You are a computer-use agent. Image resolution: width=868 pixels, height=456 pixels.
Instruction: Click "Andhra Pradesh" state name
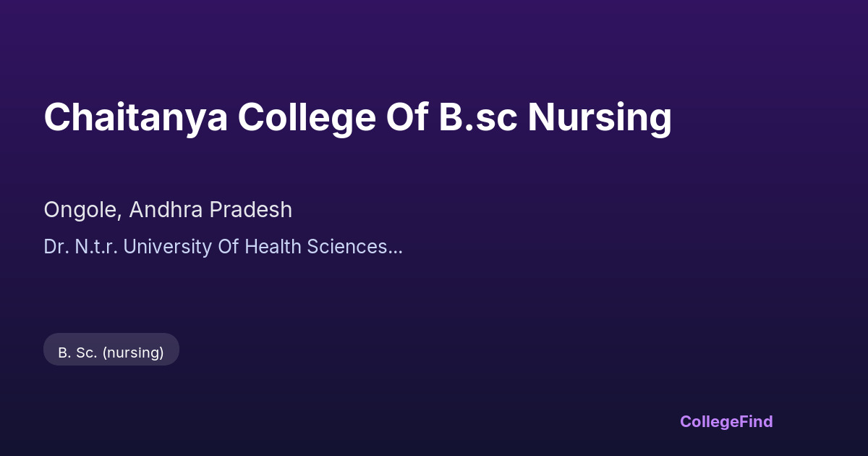pyautogui.click(x=212, y=210)
